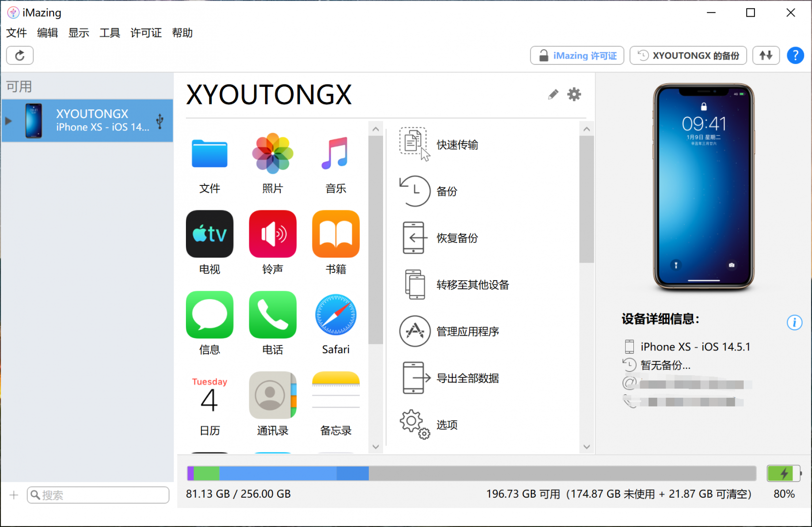Expand the XYOUTONGX device tree arrow
The image size is (812, 527).
(x=8, y=121)
